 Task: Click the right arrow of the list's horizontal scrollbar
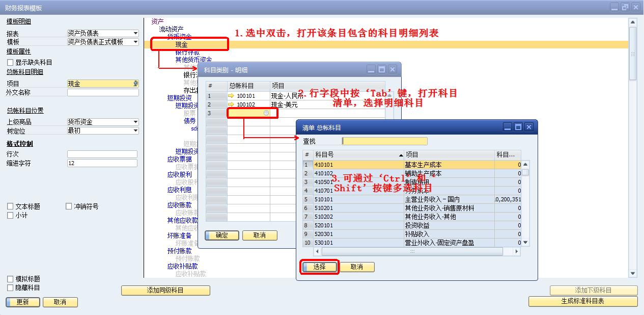517,252
